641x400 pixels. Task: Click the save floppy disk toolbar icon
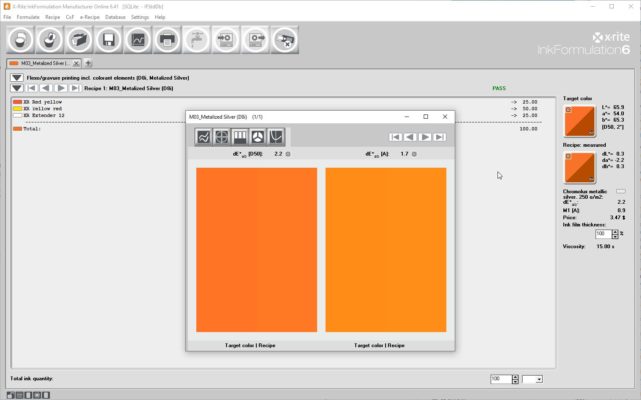110,40
